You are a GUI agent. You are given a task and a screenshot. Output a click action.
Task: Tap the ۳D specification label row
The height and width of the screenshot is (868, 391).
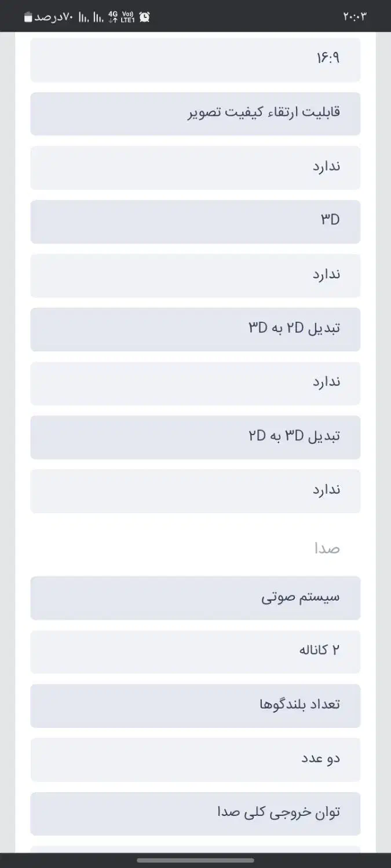(x=195, y=221)
